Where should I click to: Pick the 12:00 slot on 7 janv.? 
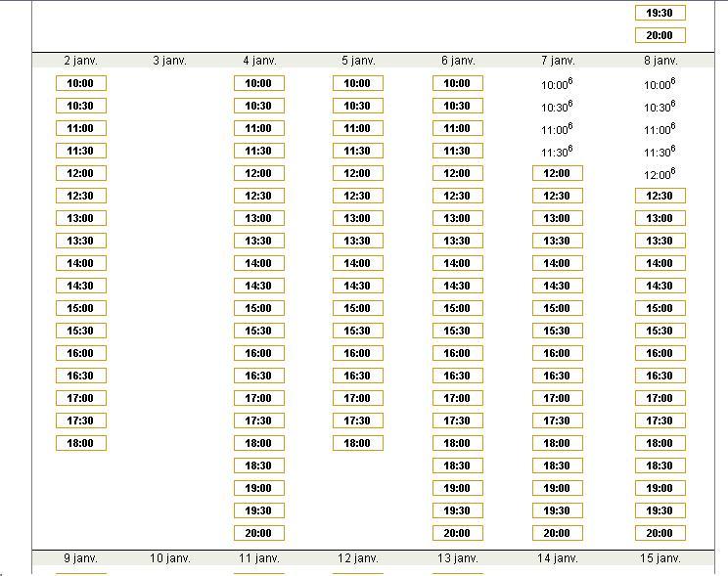tap(558, 174)
